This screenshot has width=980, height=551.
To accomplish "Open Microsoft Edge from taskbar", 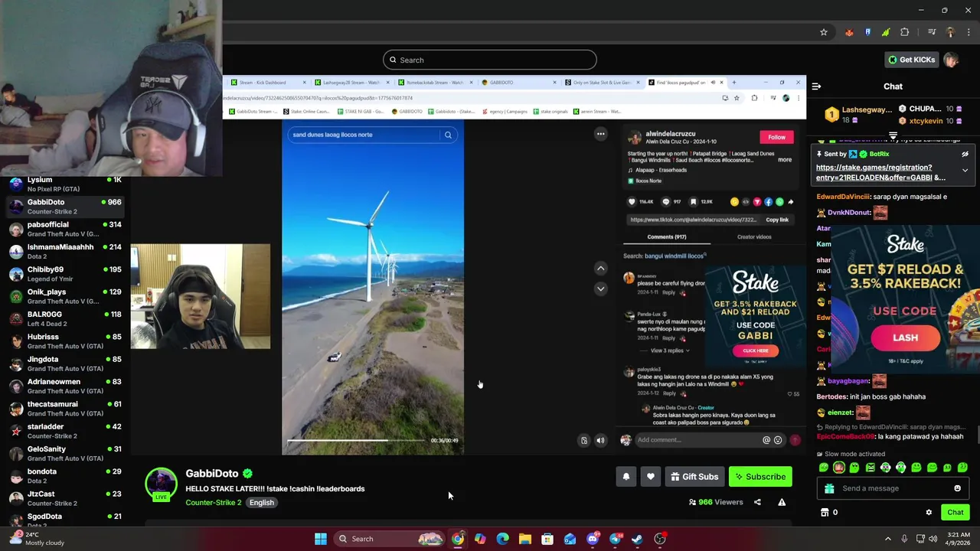I will 502,539.
